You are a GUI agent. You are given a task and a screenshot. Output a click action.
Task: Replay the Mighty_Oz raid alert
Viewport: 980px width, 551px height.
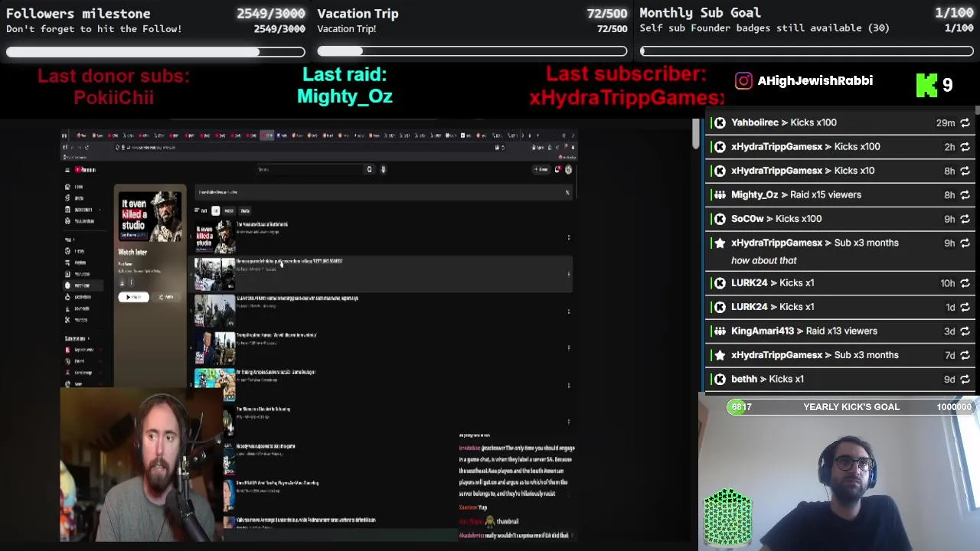[x=965, y=194]
